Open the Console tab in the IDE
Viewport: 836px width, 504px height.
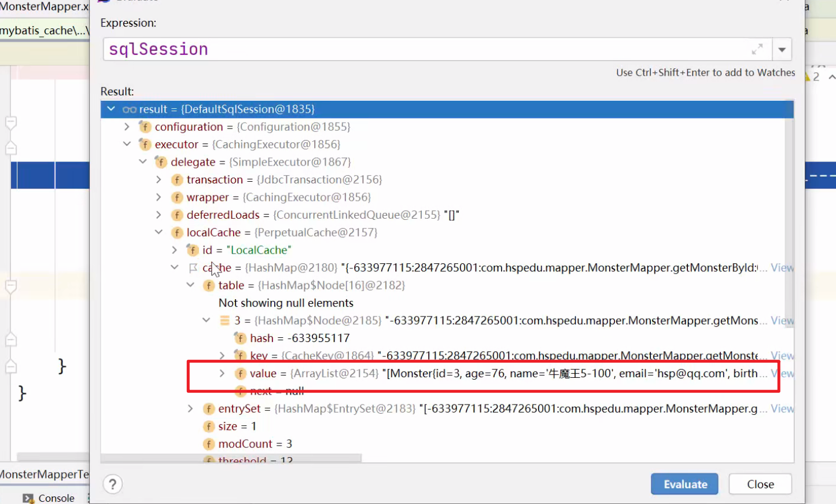[49, 498]
